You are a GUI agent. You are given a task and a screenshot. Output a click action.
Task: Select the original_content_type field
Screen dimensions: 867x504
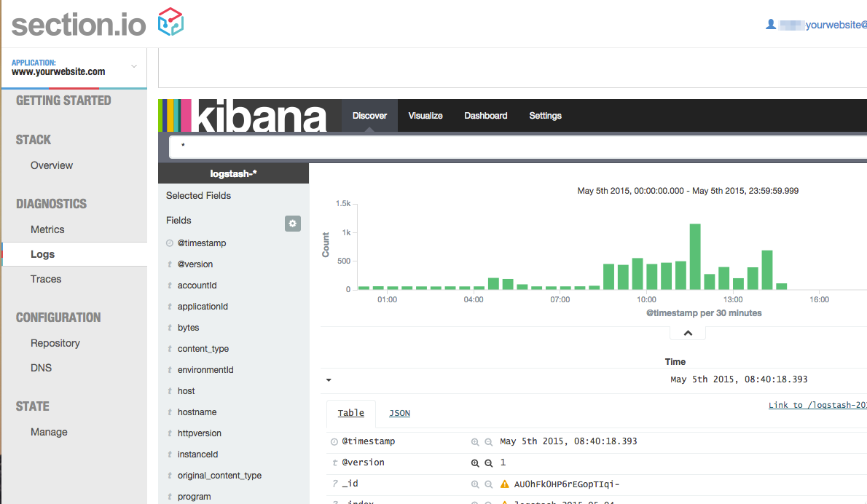pos(219,476)
